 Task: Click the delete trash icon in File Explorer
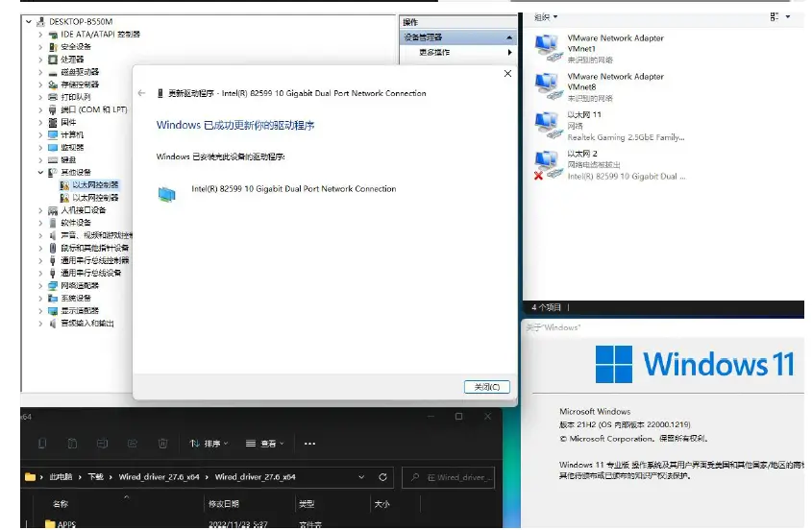tap(162, 444)
